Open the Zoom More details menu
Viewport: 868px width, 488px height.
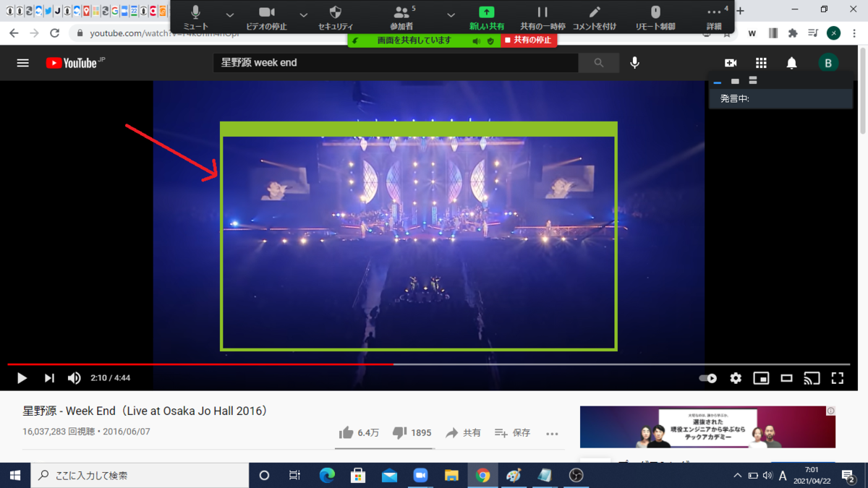pyautogui.click(x=714, y=17)
